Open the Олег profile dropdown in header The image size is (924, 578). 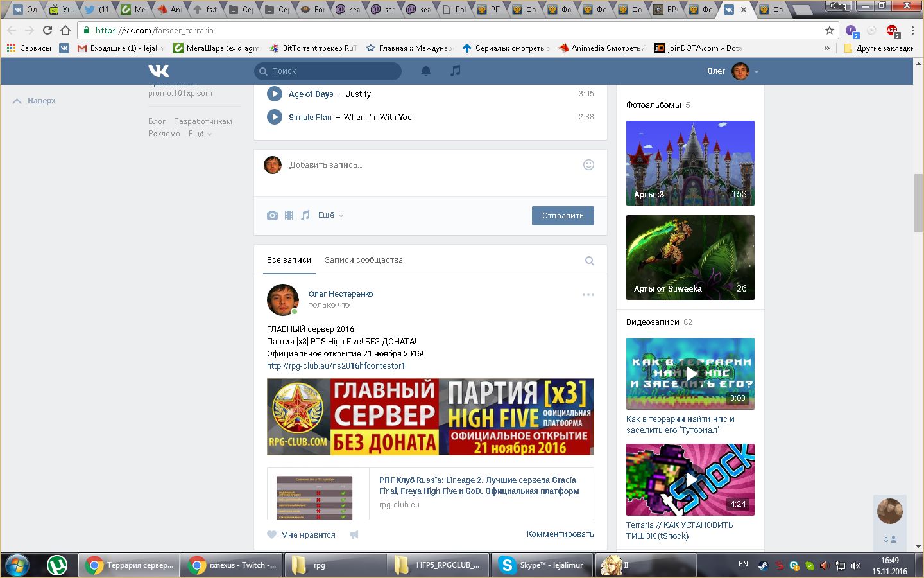point(733,71)
